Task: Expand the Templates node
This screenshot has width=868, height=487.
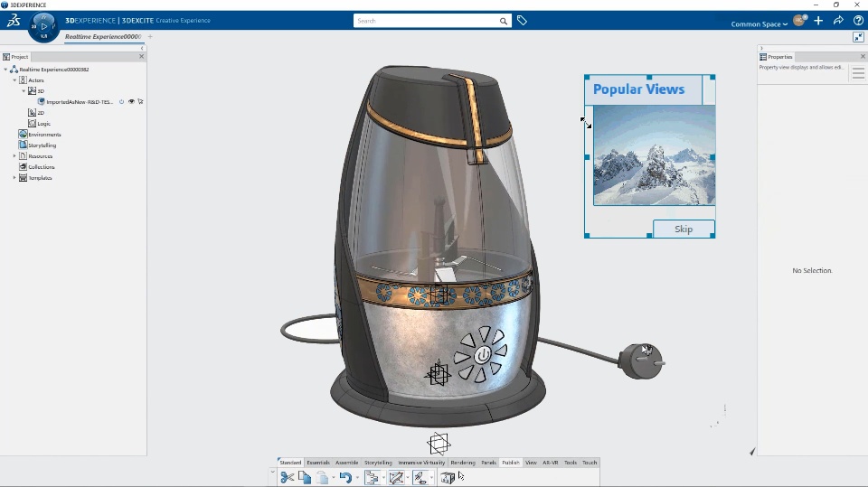Action: coord(14,178)
